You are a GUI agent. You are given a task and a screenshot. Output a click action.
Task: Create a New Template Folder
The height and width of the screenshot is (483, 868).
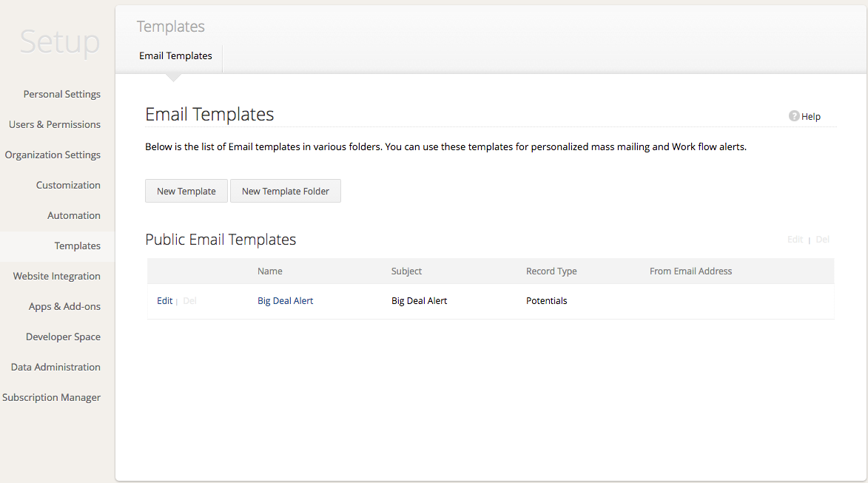point(286,191)
